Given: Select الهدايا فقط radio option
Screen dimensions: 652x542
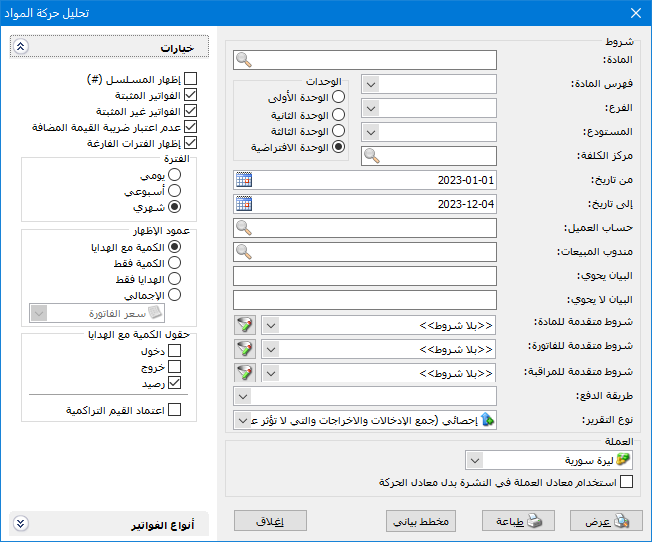Looking at the screenshot, I should click(x=174, y=279).
